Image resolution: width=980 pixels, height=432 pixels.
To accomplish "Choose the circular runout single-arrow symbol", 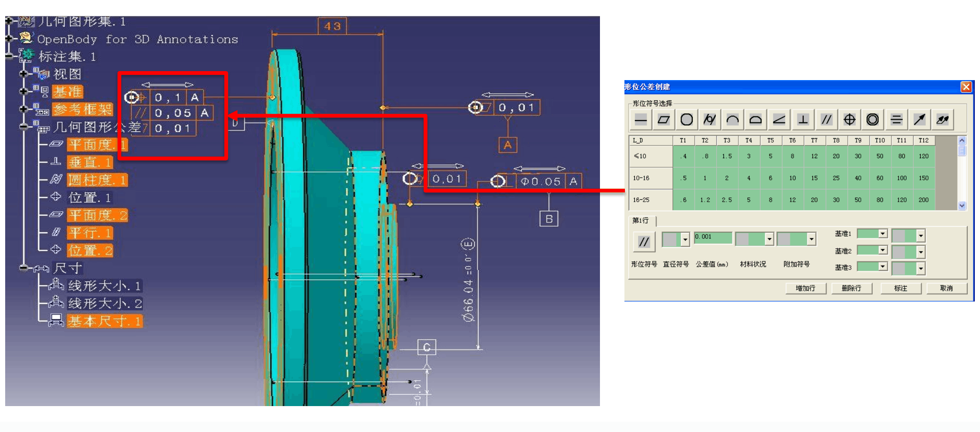I will [919, 120].
